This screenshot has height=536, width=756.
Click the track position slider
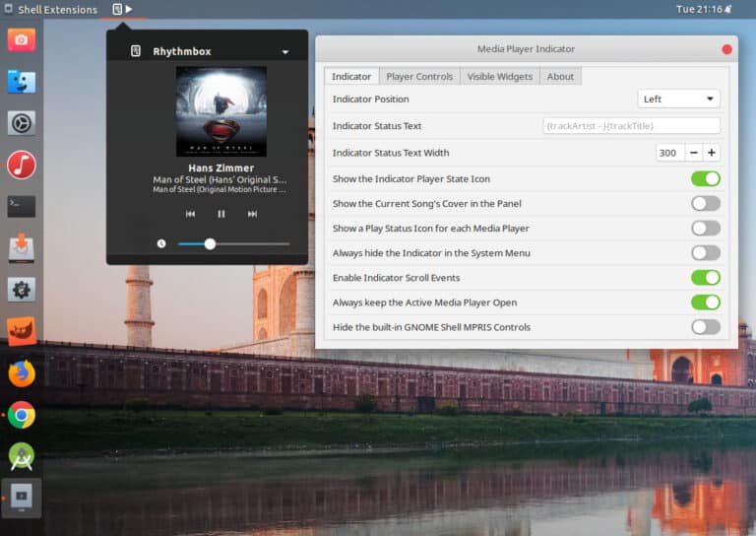click(x=233, y=243)
